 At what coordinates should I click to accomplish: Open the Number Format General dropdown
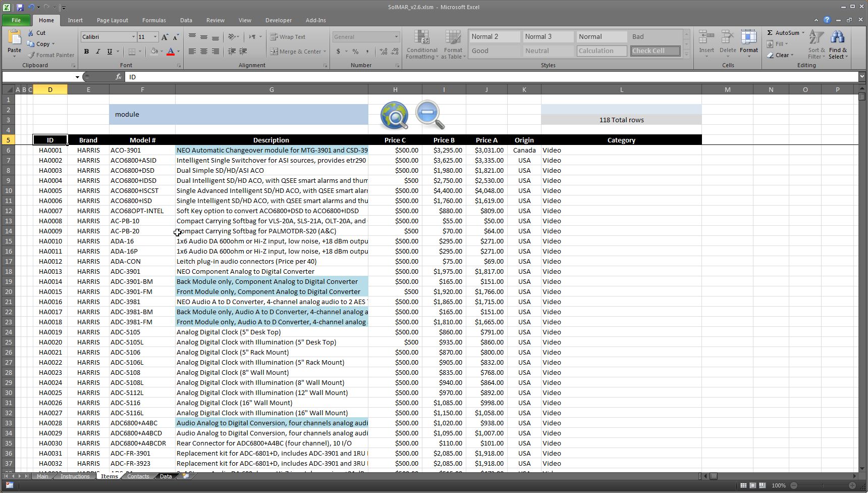coord(396,37)
